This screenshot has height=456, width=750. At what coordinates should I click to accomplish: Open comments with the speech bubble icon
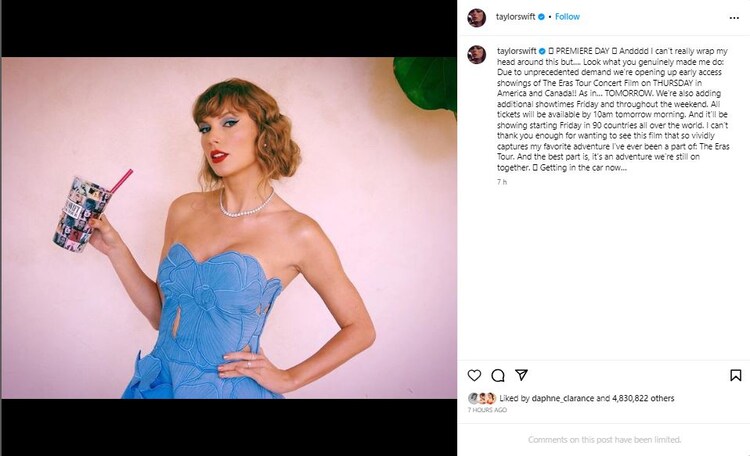click(498, 375)
